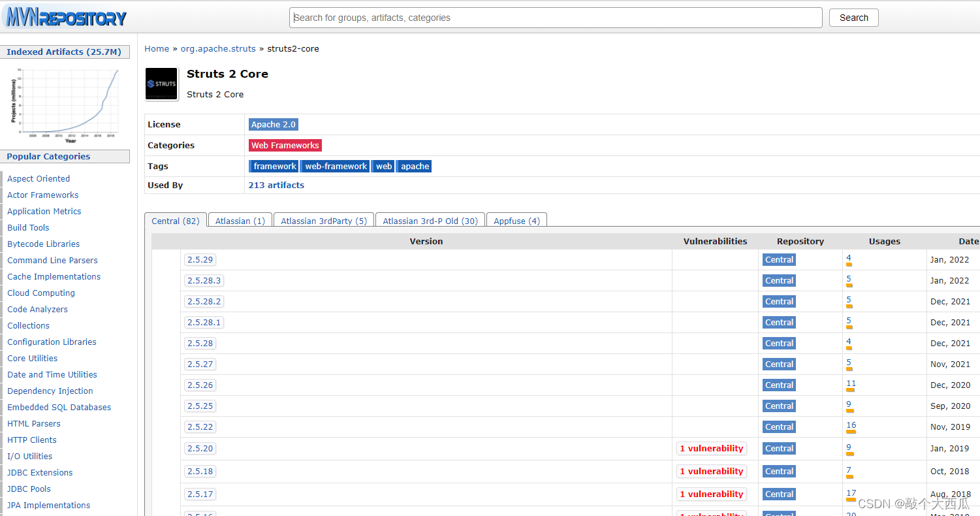The image size is (980, 516).
Task: Open Web Frameworks category badge
Action: (x=285, y=145)
